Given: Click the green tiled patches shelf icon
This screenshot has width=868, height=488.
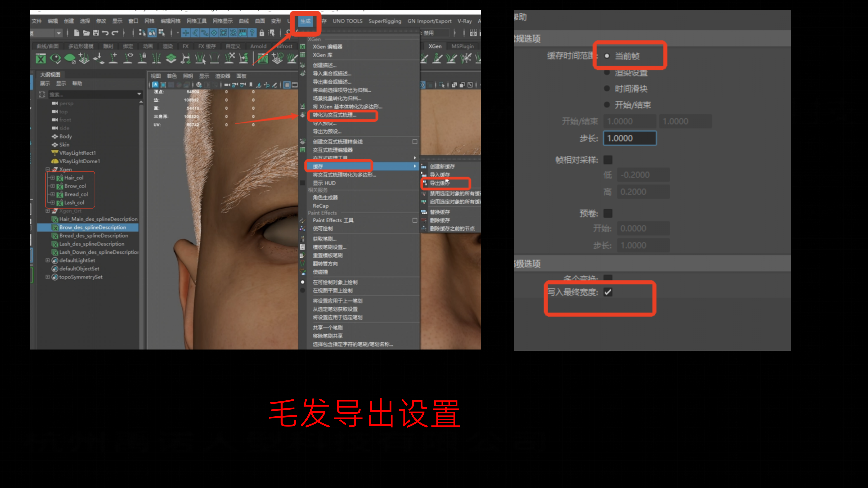Looking at the screenshot, I should click(171, 59).
